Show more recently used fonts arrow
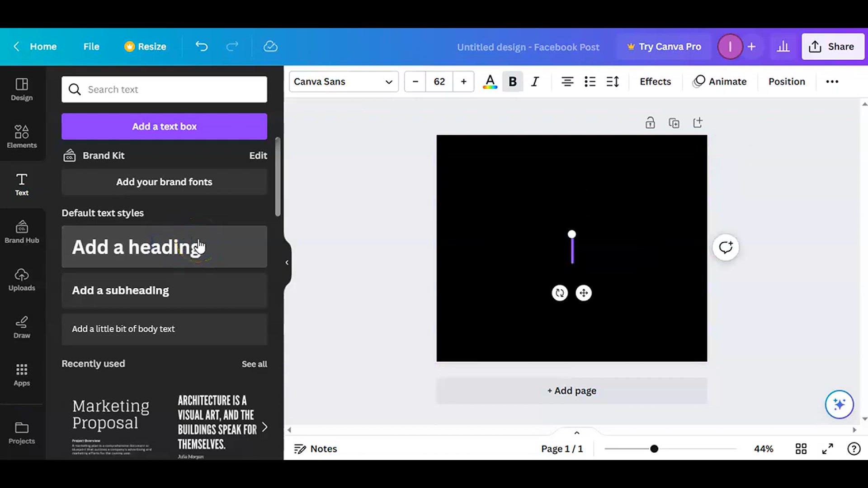The height and width of the screenshot is (488, 868). coord(264,427)
